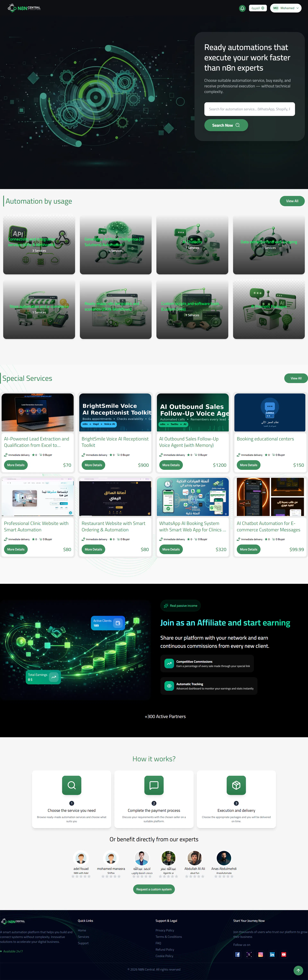Screen dimensions: 308x980
Task: Expand the Mohamed user account dropdown
Action: click(x=286, y=8)
